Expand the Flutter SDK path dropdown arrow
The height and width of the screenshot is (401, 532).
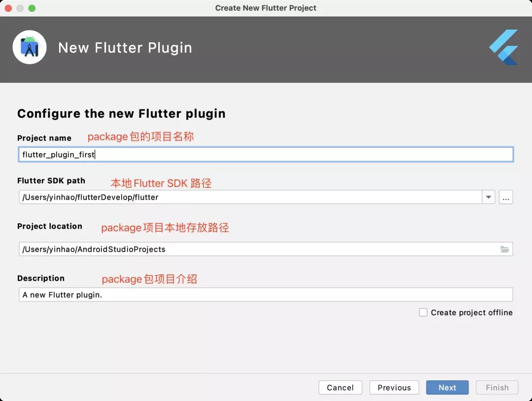pyautogui.click(x=488, y=197)
